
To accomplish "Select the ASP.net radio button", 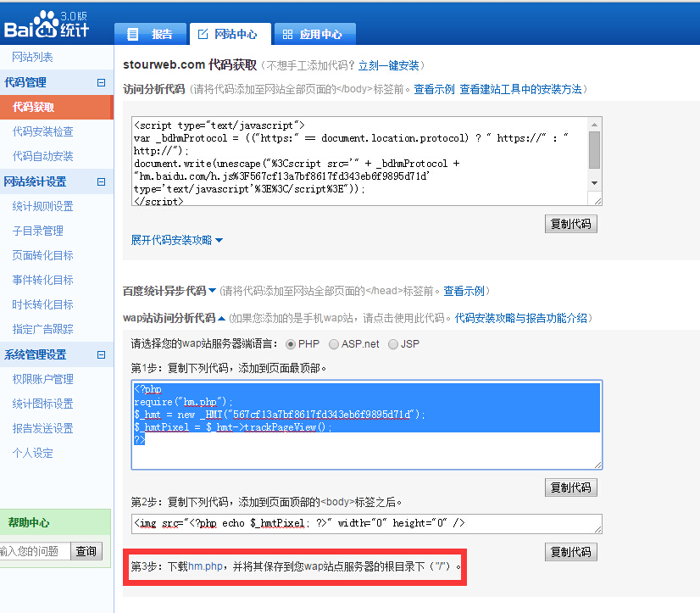I will click(334, 344).
